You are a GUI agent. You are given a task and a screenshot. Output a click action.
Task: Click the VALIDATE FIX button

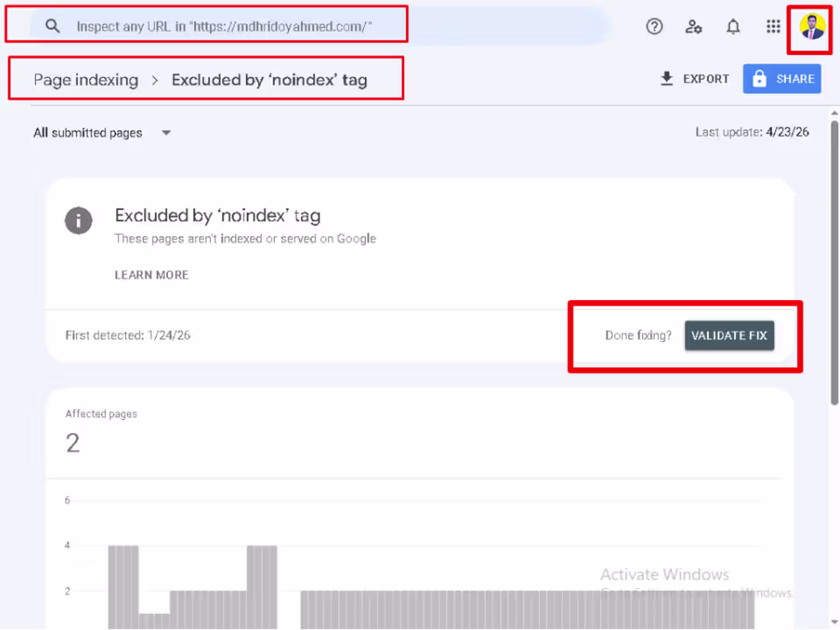coord(729,335)
